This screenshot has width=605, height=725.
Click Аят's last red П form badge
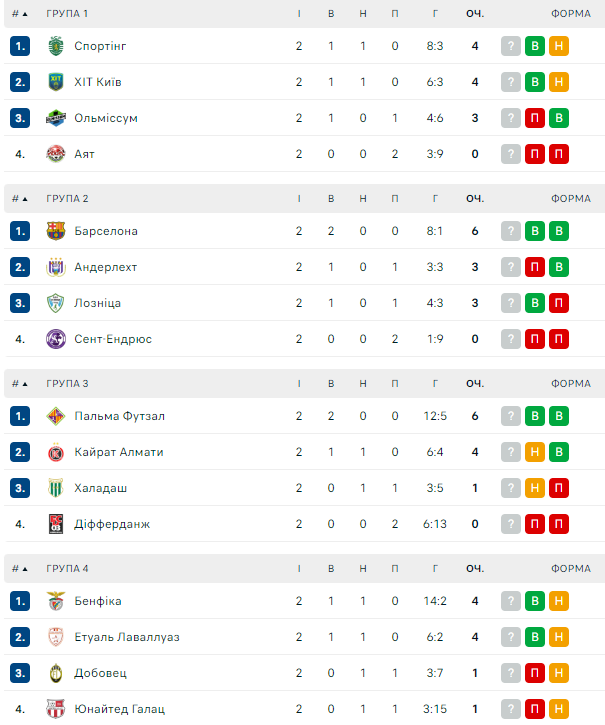[559, 154]
